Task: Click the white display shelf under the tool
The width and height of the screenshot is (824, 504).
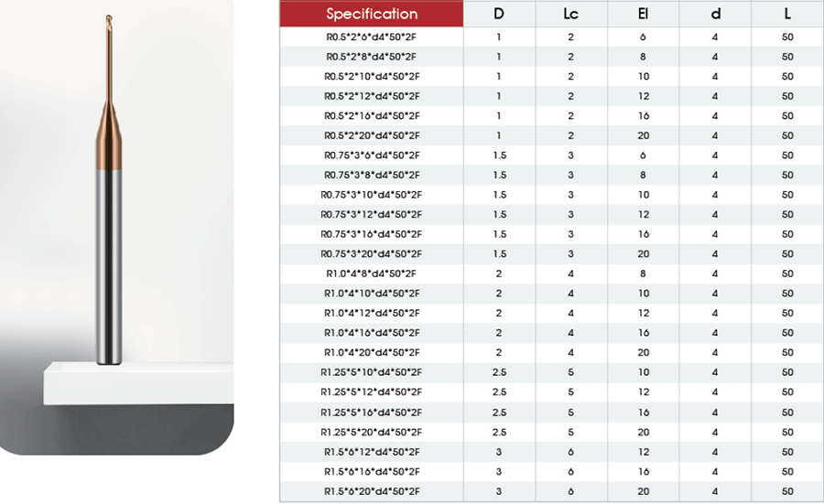Action: point(138,383)
